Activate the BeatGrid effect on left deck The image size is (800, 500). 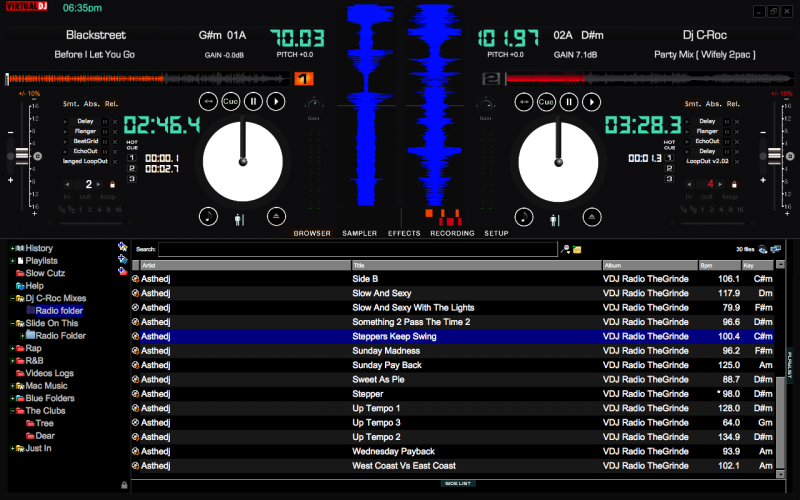(65, 142)
